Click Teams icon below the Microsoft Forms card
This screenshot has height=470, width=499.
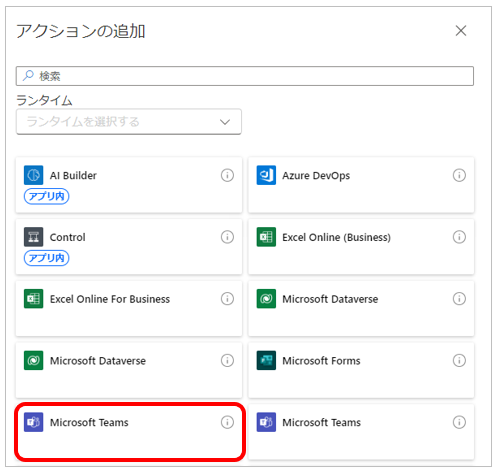(266, 422)
